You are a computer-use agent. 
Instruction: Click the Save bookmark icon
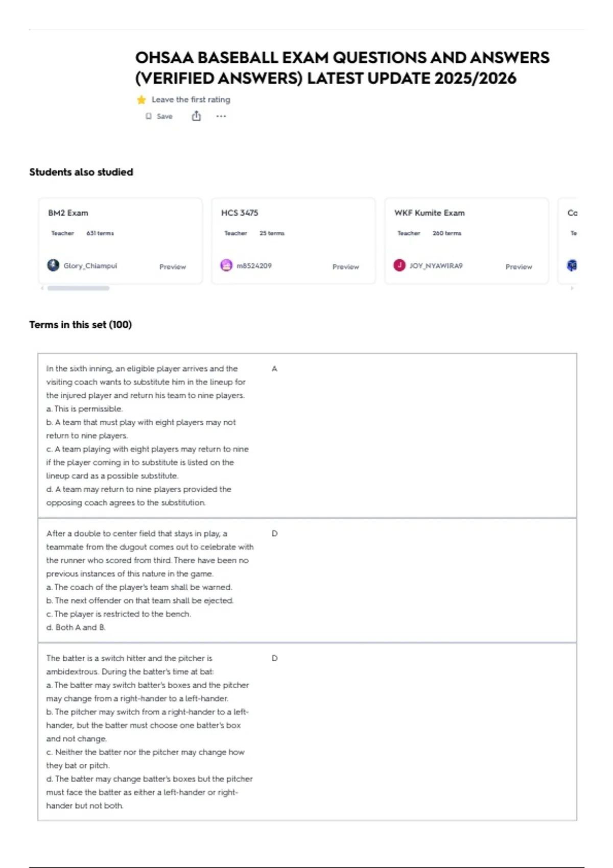pos(149,116)
